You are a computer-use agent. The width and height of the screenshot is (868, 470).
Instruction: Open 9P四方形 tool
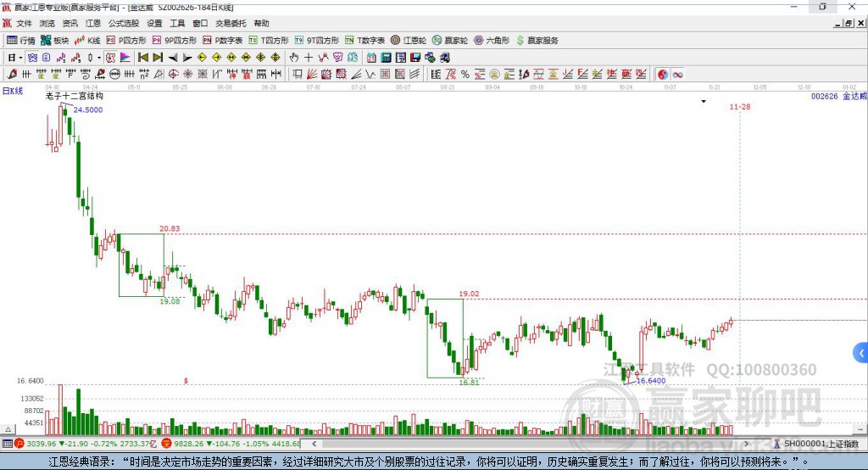click(x=175, y=41)
